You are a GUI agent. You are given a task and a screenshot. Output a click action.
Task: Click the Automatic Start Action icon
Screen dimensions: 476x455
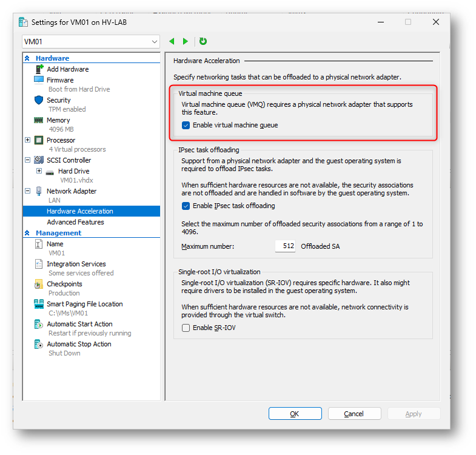39,324
